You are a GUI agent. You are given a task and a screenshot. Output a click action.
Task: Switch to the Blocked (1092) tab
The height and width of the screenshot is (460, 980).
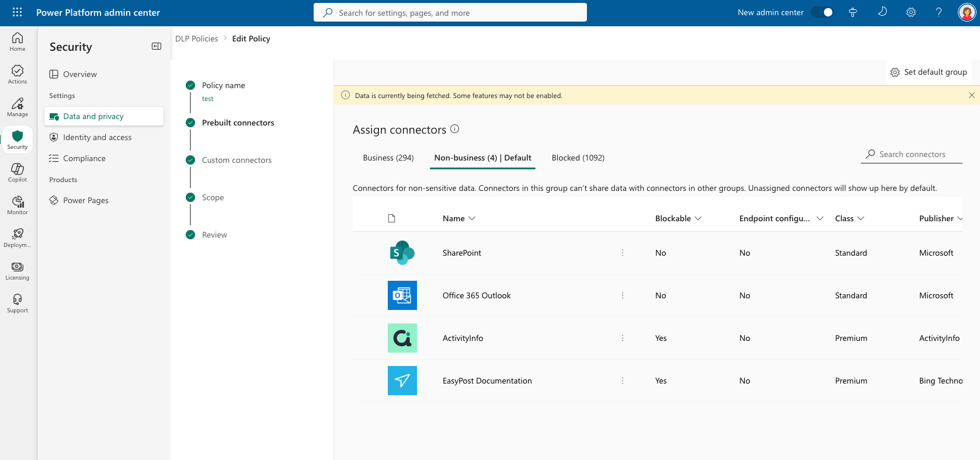click(578, 158)
